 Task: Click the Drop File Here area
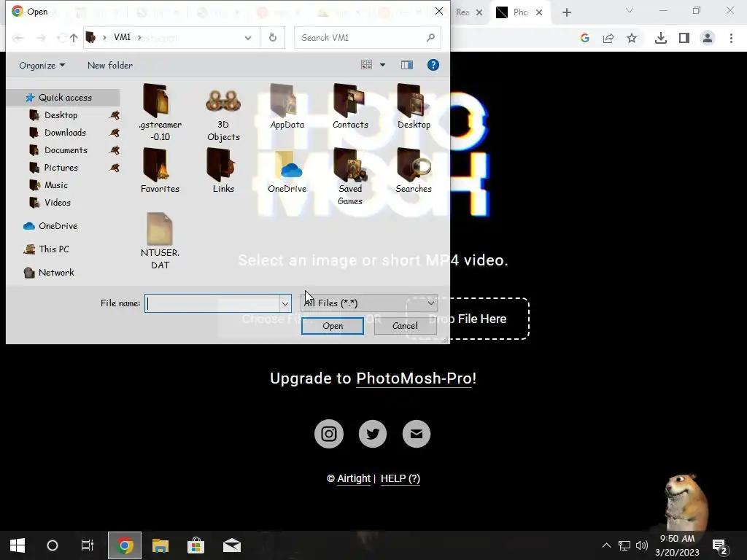point(468,319)
